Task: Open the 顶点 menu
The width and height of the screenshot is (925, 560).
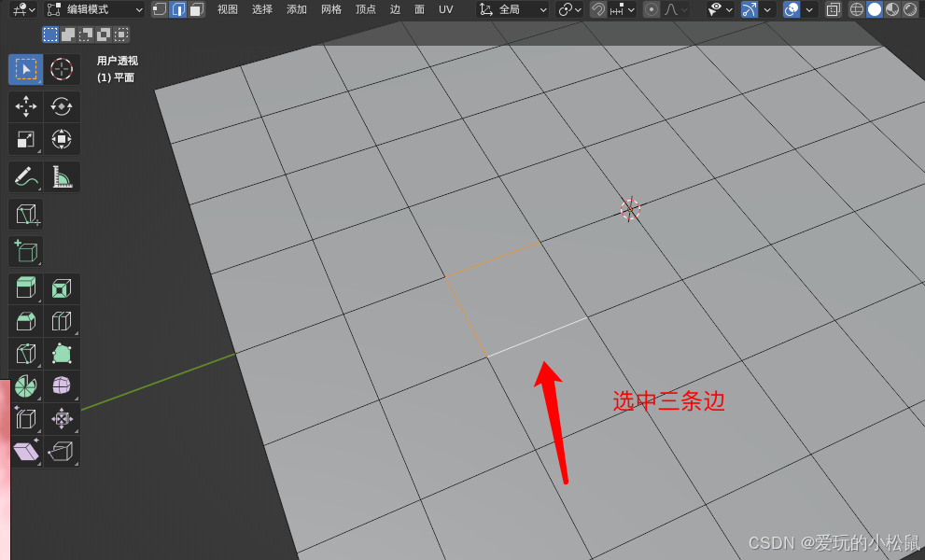Action: [x=366, y=9]
